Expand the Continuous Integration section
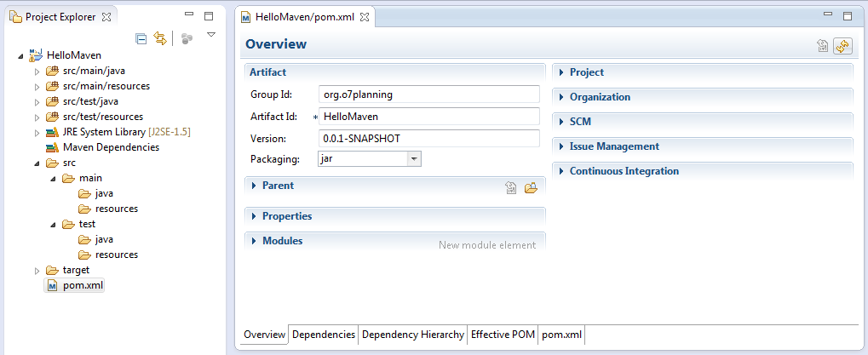The height and width of the screenshot is (355, 868). (561, 171)
